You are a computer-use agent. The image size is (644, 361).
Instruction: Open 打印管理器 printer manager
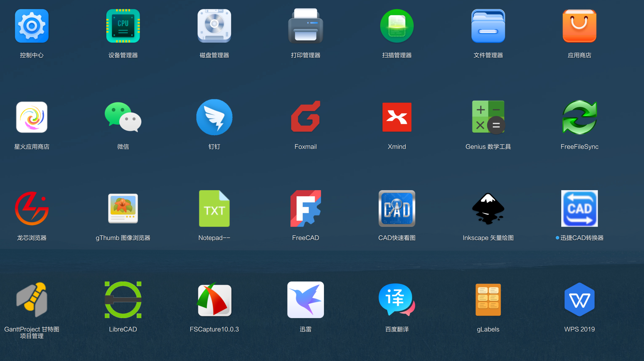(305, 26)
